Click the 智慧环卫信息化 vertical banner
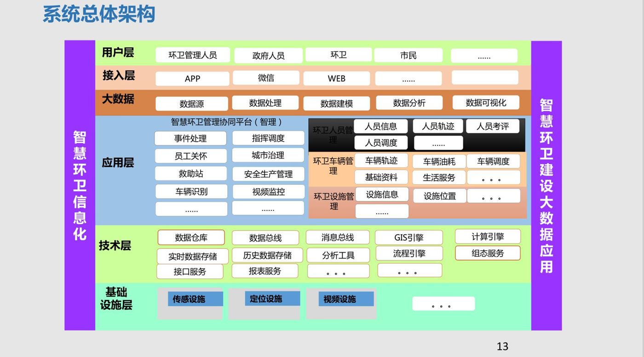Viewport: 644px width, 357px height. point(80,185)
